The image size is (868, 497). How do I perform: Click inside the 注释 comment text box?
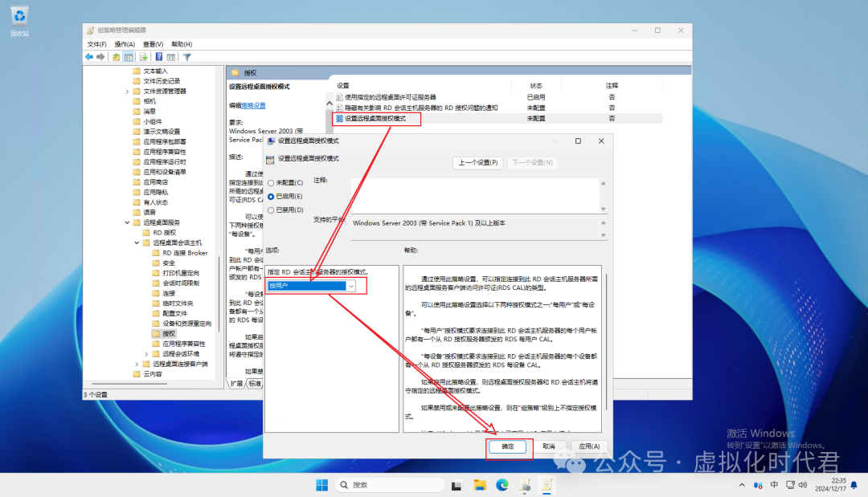(x=474, y=194)
